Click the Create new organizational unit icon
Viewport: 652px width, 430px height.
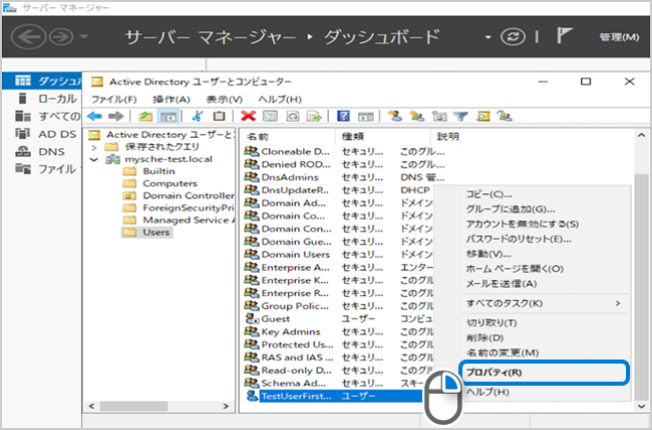(439, 116)
